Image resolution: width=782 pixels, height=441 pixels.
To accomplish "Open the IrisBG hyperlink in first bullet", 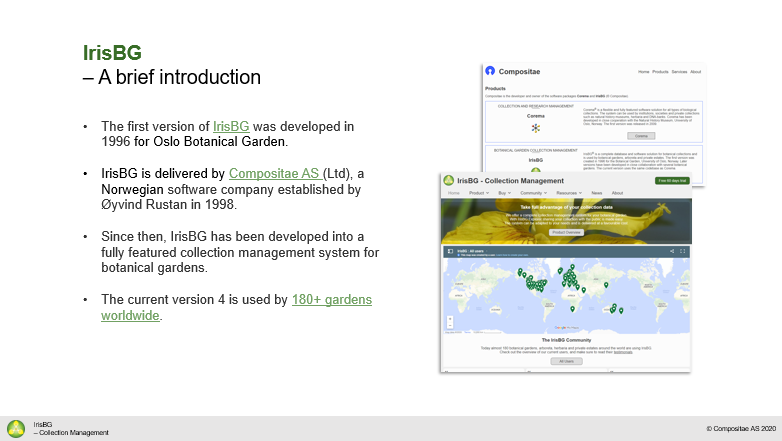I will [231, 127].
